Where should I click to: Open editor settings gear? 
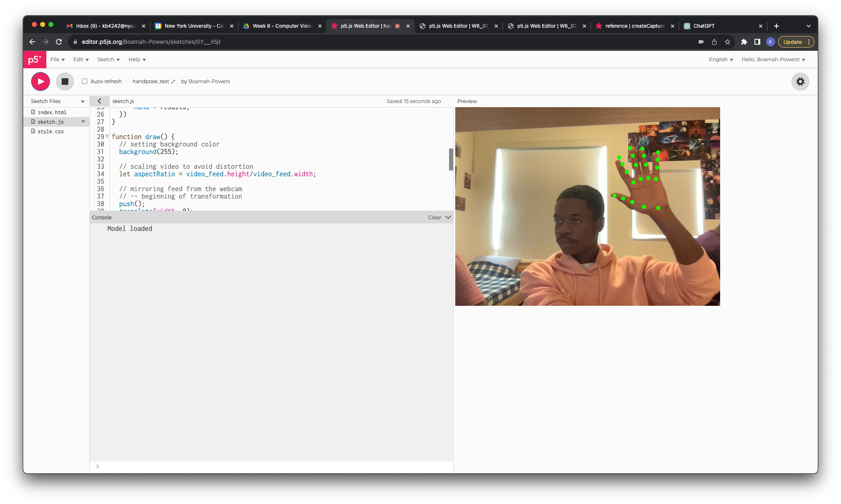[800, 82]
